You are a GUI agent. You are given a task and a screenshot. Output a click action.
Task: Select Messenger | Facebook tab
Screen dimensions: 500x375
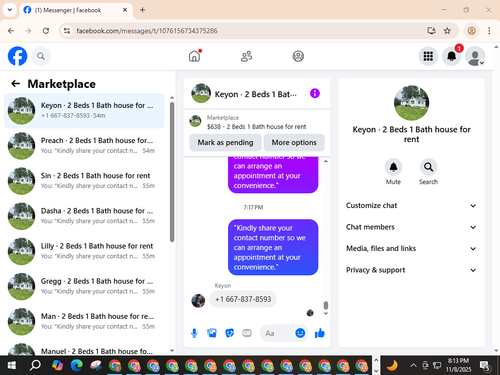[76, 10]
